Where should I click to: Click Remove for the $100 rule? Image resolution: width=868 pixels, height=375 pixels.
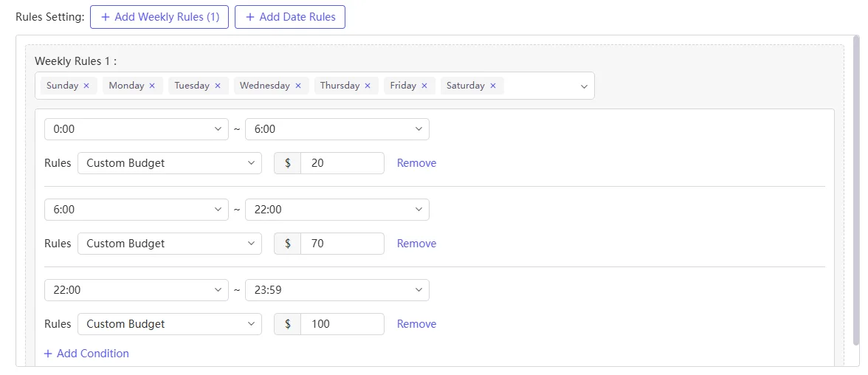tap(416, 324)
